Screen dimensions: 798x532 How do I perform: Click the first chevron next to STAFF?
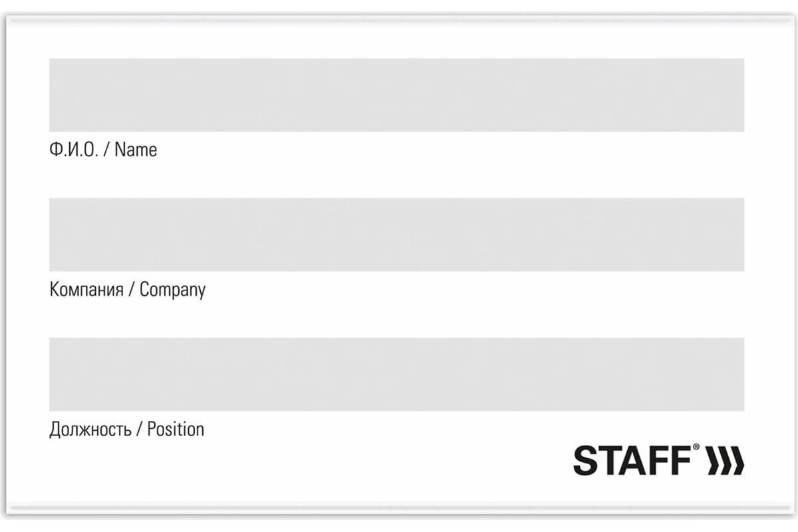coord(712,460)
